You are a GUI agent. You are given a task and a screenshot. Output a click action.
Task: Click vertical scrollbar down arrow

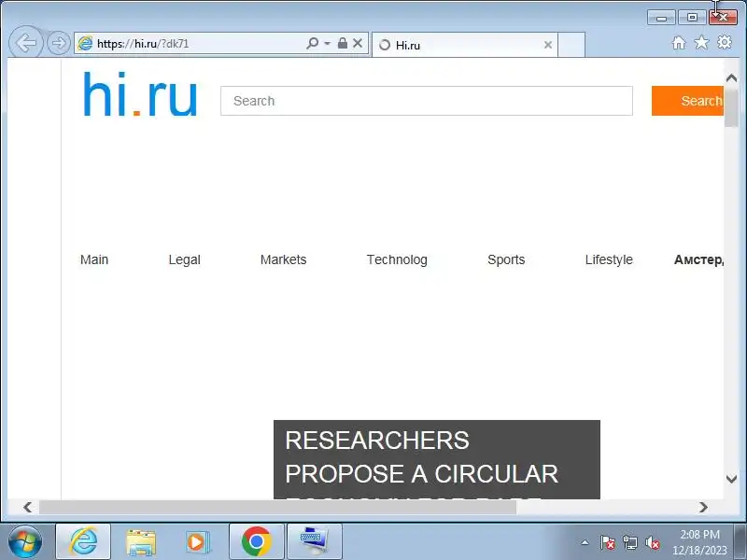(731, 479)
